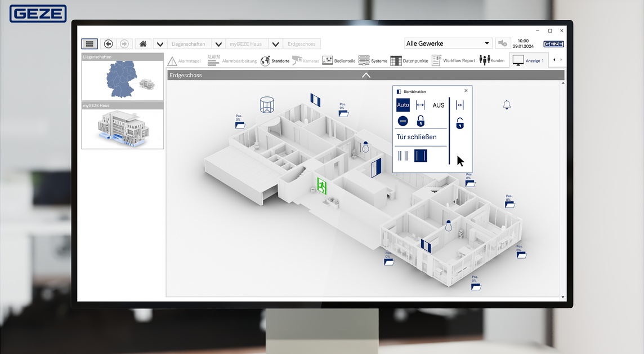Lock the door with the closed padlock
Screen dimensions: 644x354
tap(421, 121)
